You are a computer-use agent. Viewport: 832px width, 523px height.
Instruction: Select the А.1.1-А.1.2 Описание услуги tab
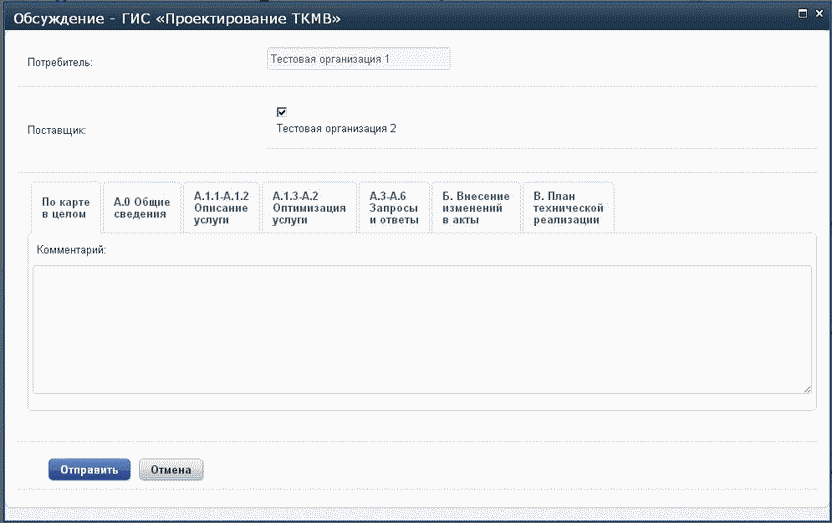(221, 208)
